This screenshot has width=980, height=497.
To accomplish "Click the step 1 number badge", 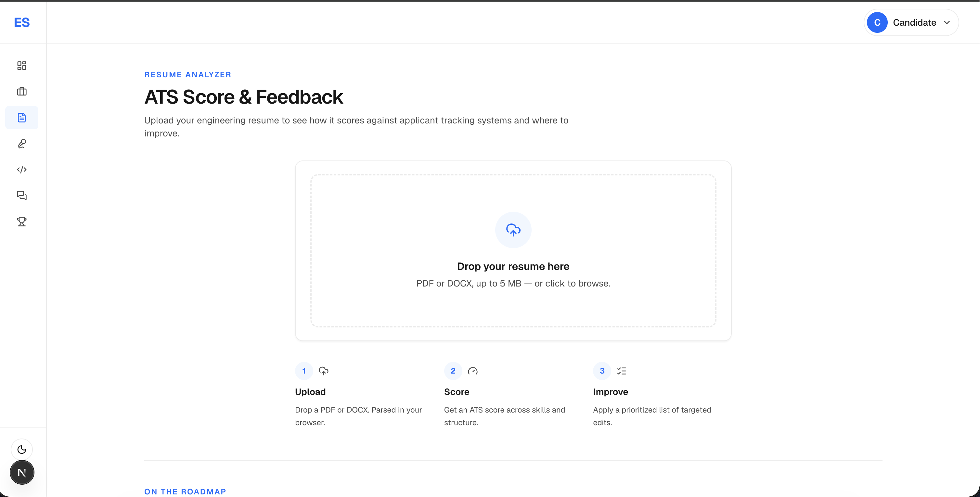I will point(304,371).
